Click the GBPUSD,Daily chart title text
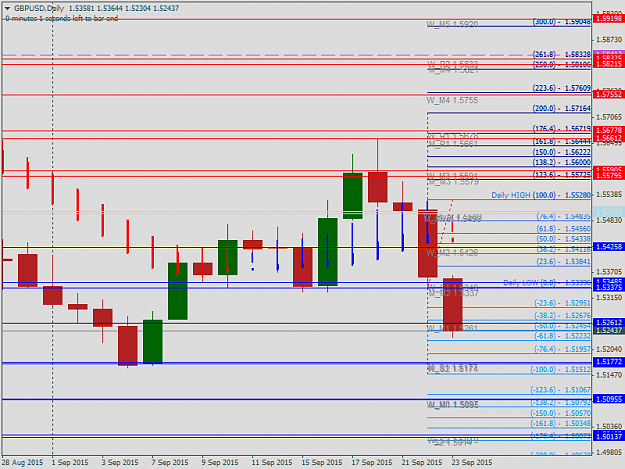The width and height of the screenshot is (625, 469). pos(39,8)
